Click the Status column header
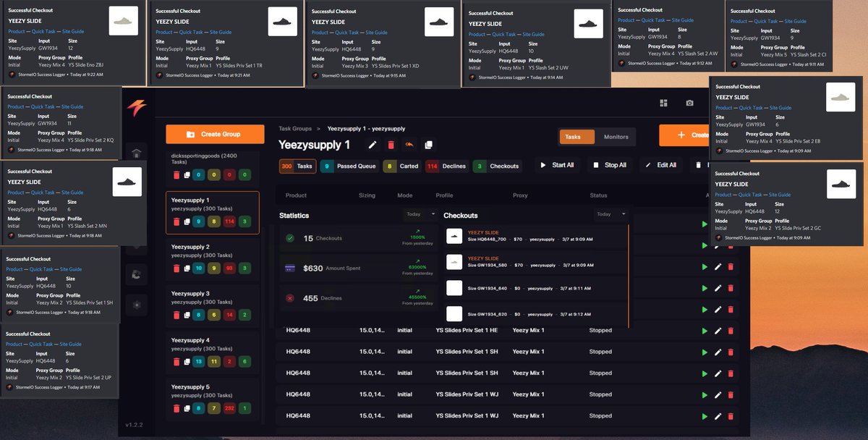The image size is (868, 440). [598, 195]
